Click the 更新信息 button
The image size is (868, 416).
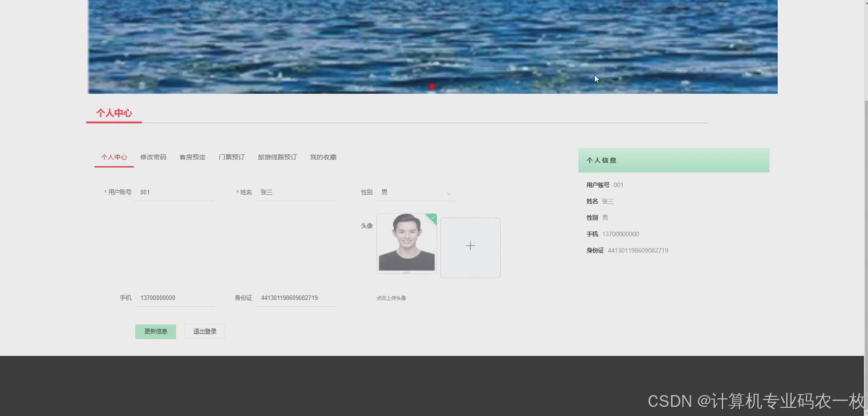coord(155,331)
